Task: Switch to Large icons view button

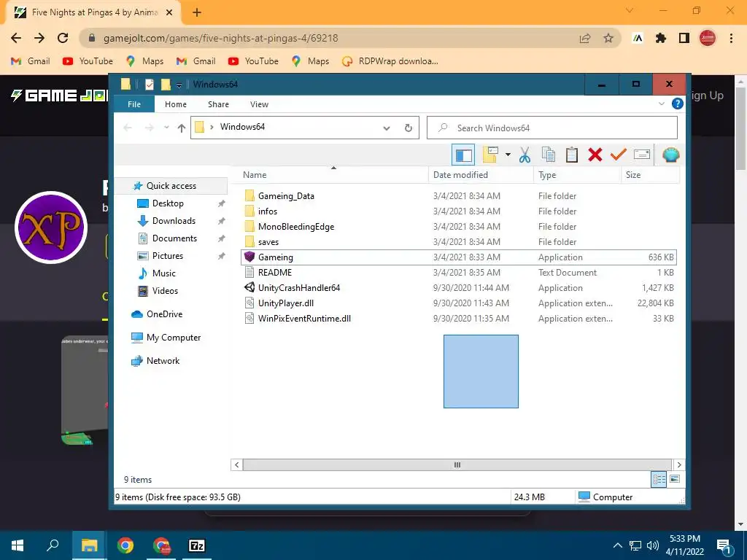Action: [x=675, y=479]
